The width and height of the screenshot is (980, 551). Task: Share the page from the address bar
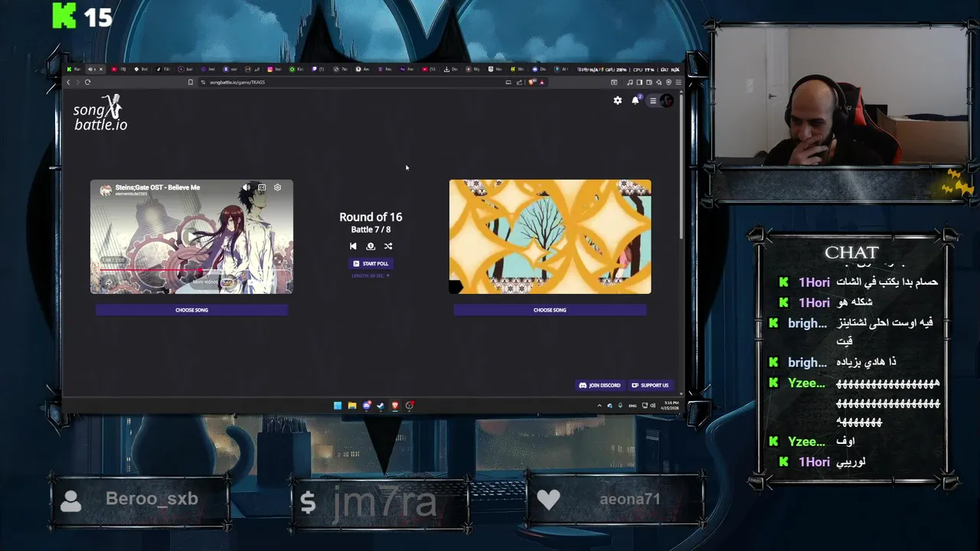(519, 82)
